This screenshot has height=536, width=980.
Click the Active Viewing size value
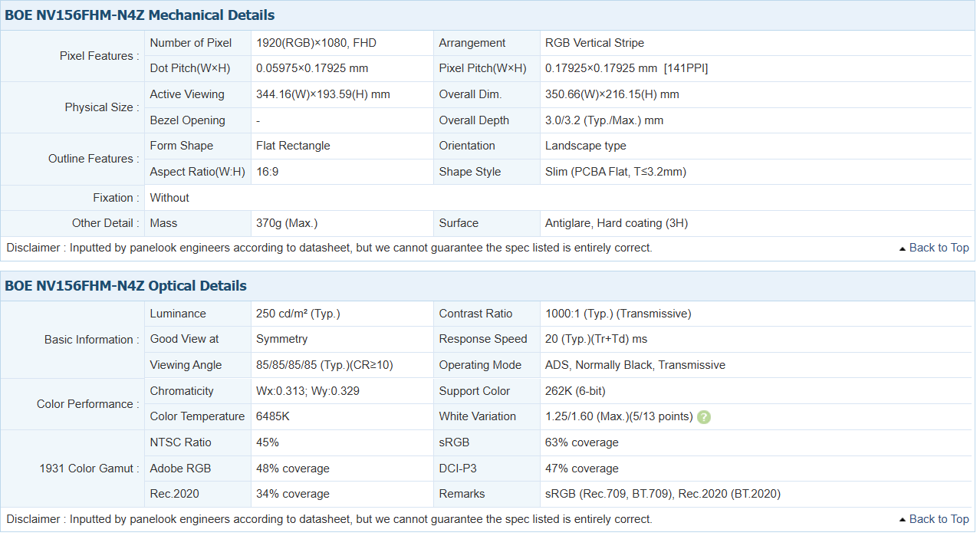click(x=323, y=94)
